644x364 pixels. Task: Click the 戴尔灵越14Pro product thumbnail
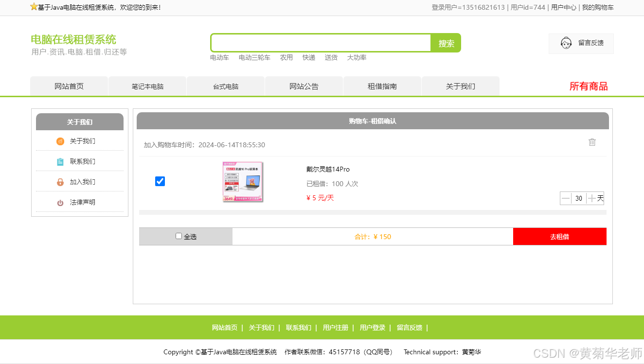(243, 182)
